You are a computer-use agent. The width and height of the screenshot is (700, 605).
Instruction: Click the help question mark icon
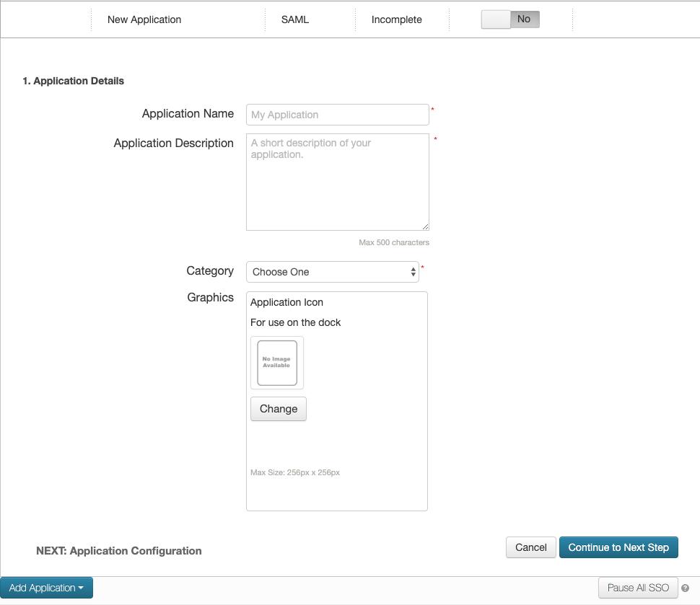click(685, 588)
